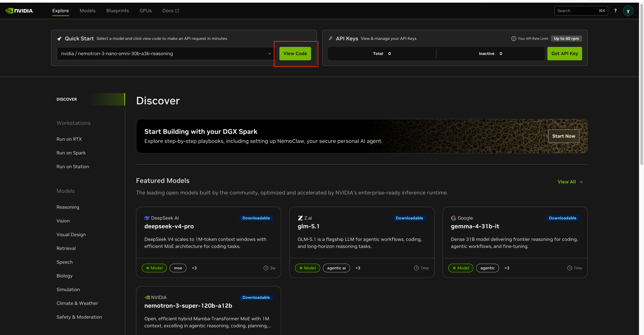Click the View All arrow icon
Screen dimensions: 644x335
tap(581, 182)
